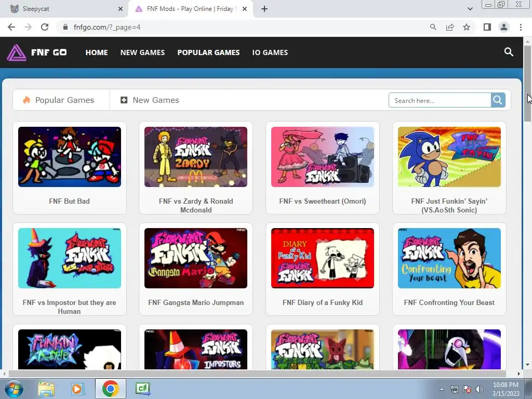Click the Gangsta Mario thumbnail
This screenshot has width=532, height=399.
point(196,258)
